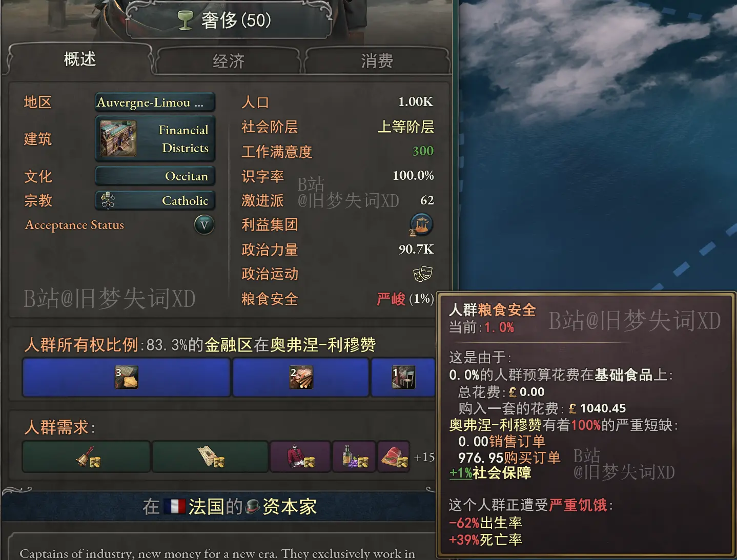The width and height of the screenshot is (737, 560).
Task: Click the meat need icon
Action: point(394,457)
